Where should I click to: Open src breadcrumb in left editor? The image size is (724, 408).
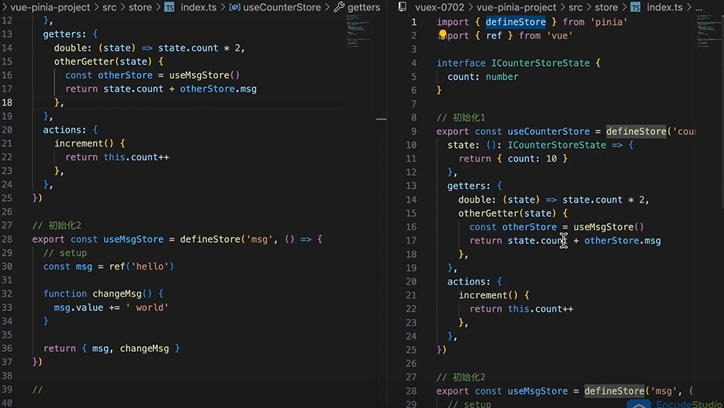click(x=109, y=7)
